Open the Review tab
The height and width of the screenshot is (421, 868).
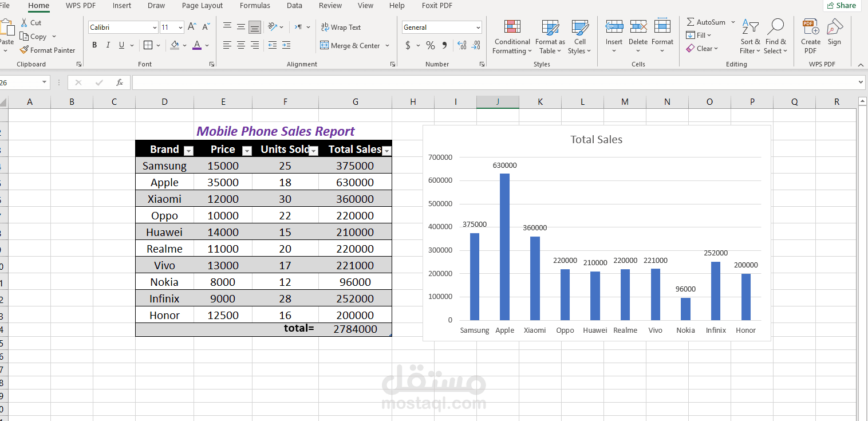330,6
